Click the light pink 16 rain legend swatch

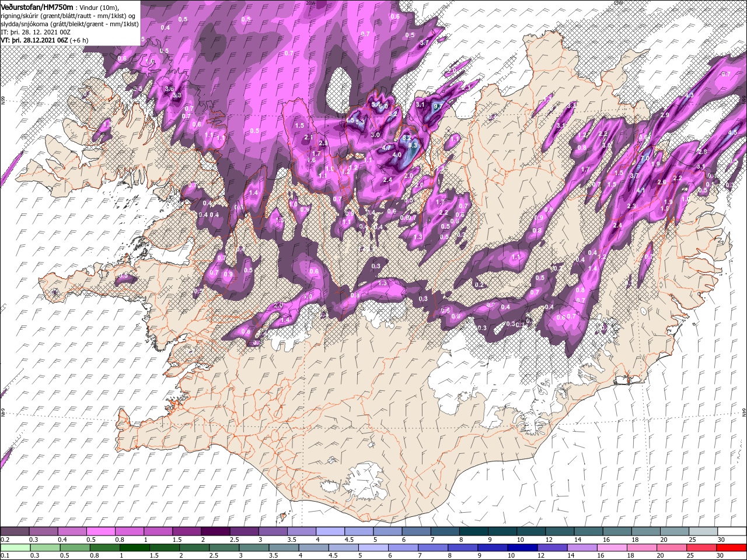pos(611,548)
